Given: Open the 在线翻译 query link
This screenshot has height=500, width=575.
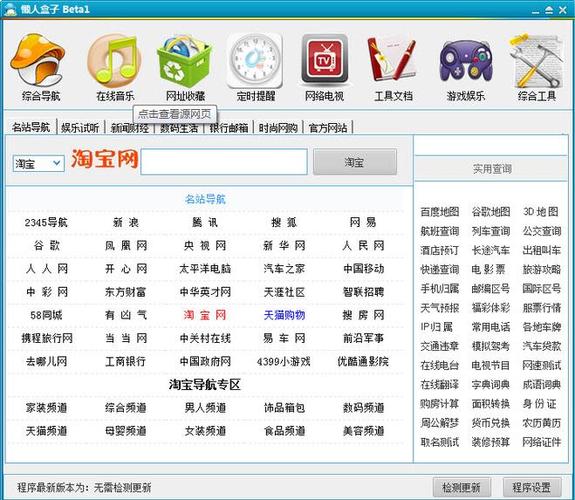Looking at the screenshot, I should pos(440,384).
